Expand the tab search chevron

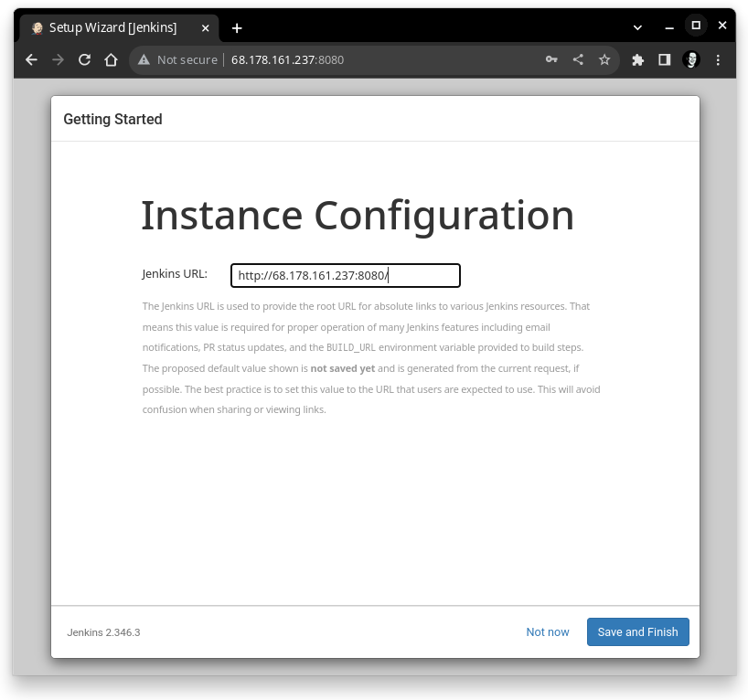click(637, 27)
